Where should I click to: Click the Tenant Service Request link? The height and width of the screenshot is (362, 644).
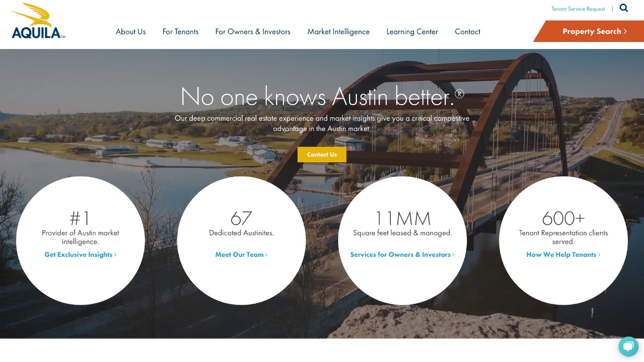tap(578, 9)
